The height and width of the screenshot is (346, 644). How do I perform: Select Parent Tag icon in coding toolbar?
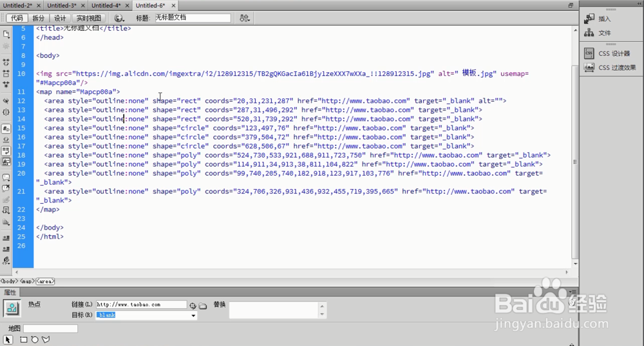tap(6, 100)
